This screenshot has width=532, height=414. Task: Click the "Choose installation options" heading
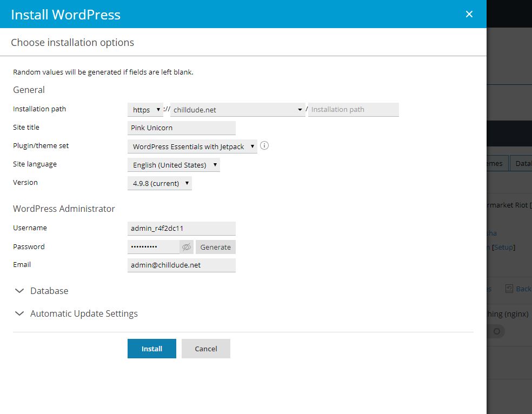pos(72,42)
